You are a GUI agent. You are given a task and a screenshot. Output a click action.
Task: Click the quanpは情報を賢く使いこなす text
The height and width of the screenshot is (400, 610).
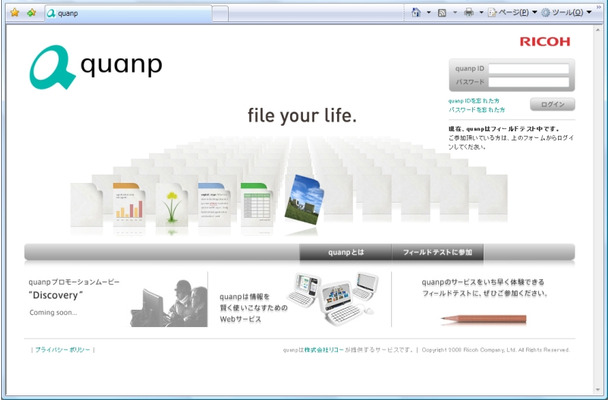253,308
